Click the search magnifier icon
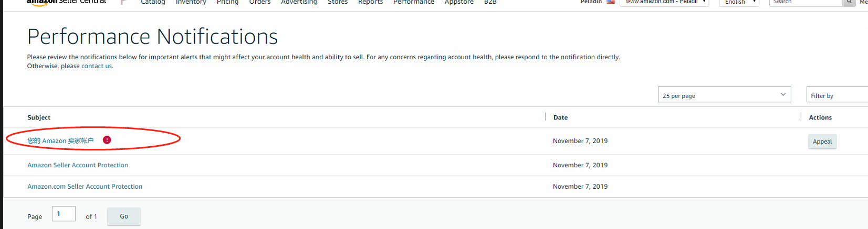The height and width of the screenshot is (229, 868). click(849, 2)
